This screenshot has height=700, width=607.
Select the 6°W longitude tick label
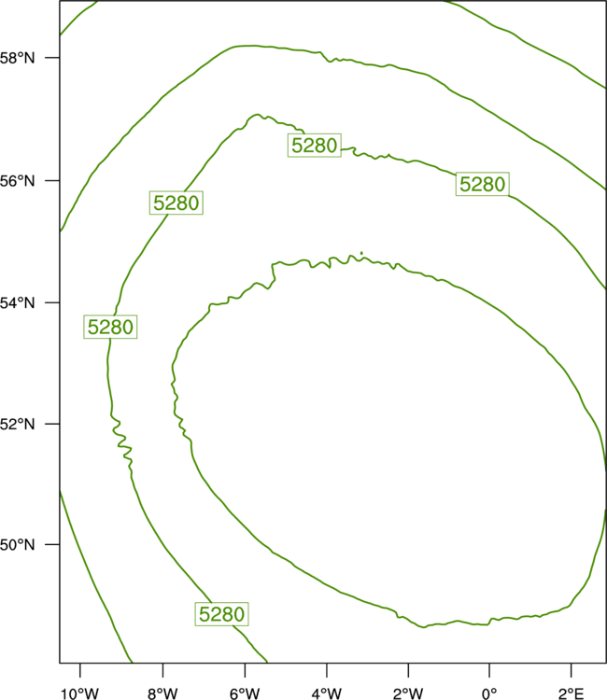(x=245, y=693)
